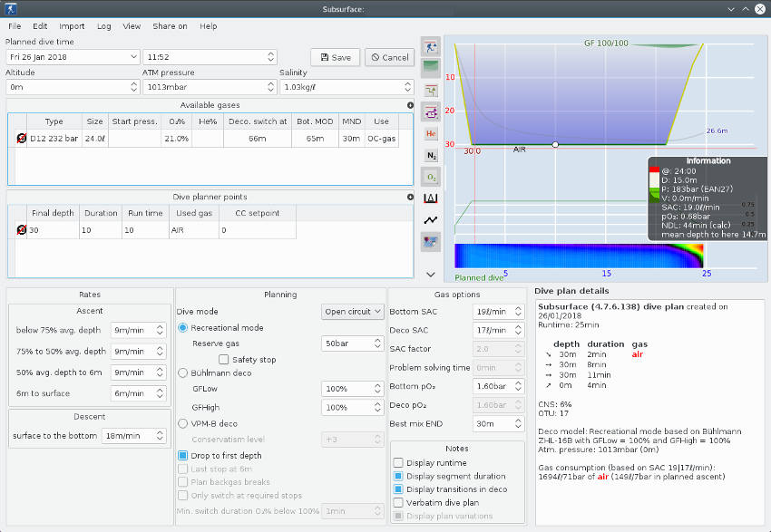Cancel the dive plan
This screenshot has height=532, width=771.
click(x=389, y=57)
